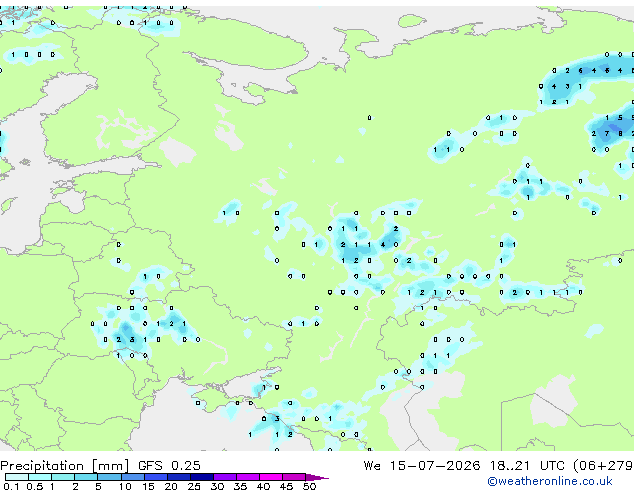The width and height of the screenshot is (634, 490).
Task: Click the '10' legend scale label
Action: coord(125,486)
